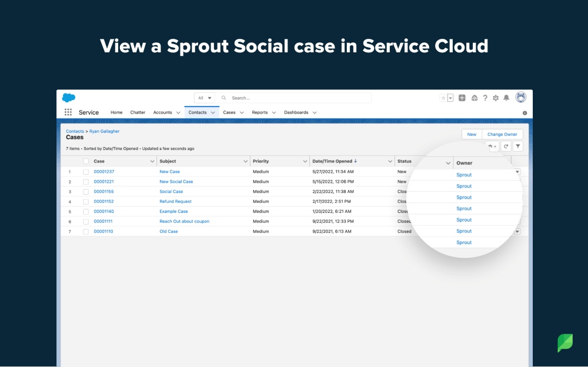Click Sprout owner link for case 00001237
The image size is (588, 367).
coord(464,175)
